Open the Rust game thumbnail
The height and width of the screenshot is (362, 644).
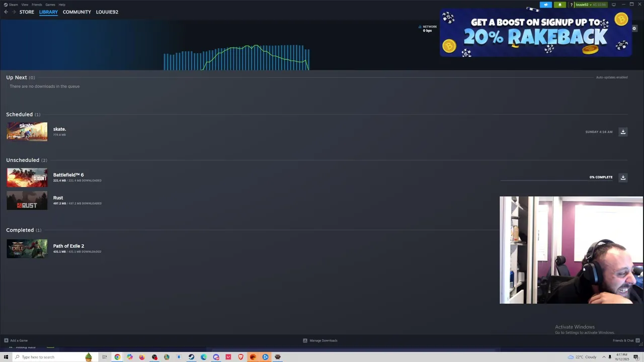tap(27, 200)
